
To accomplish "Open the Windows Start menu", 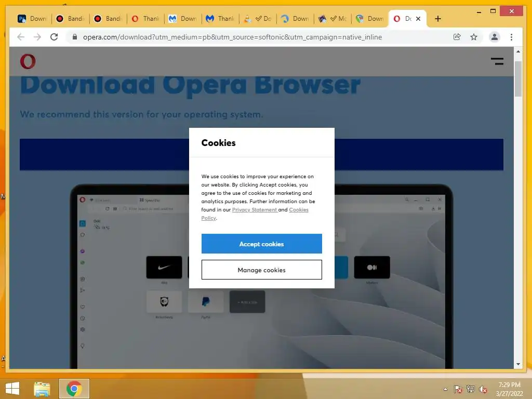I will pos(12,389).
